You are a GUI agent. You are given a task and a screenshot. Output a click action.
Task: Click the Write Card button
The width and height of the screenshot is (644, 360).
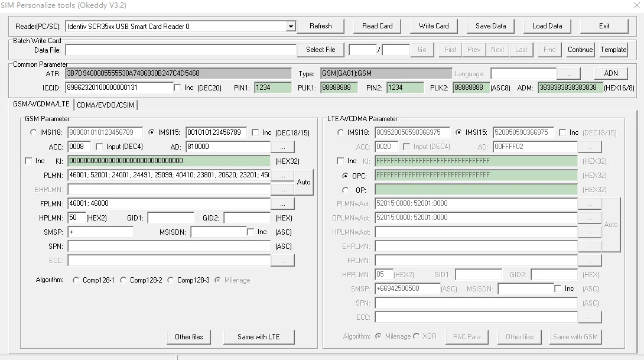tap(434, 26)
